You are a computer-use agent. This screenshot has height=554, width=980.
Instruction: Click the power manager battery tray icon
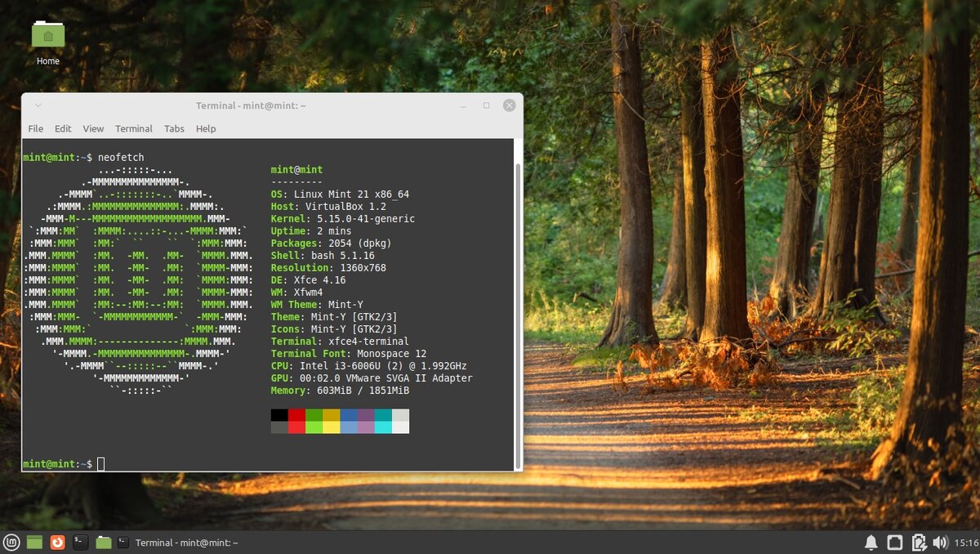click(x=918, y=542)
